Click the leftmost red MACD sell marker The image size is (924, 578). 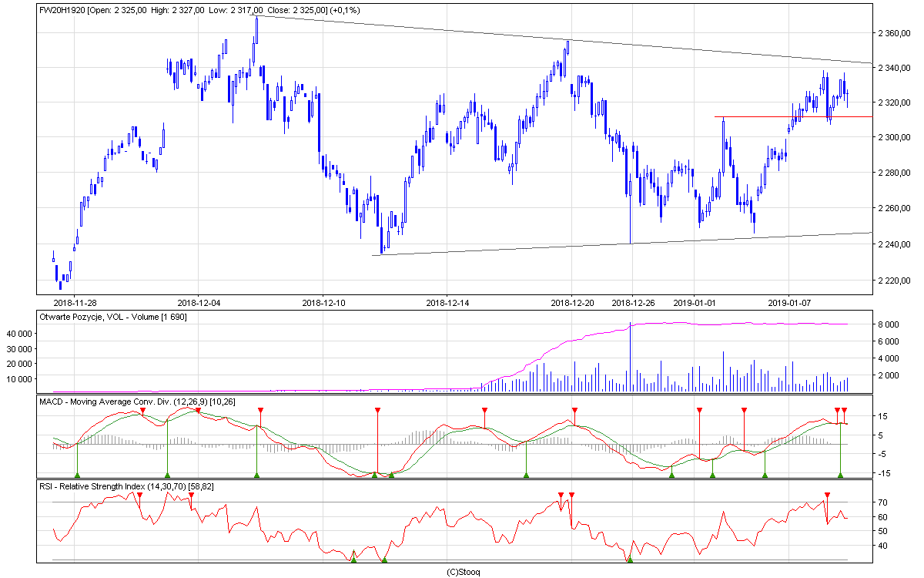click(142, 411)
